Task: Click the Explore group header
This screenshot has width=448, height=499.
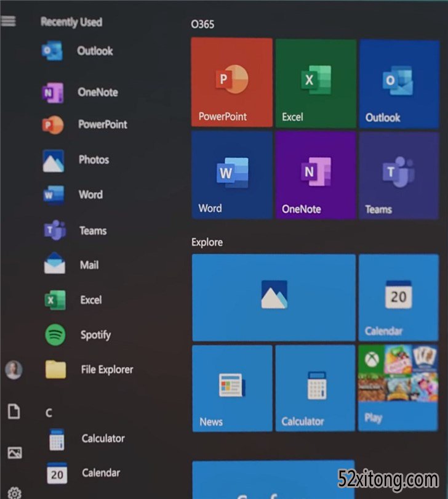Action: click(207, 242)
